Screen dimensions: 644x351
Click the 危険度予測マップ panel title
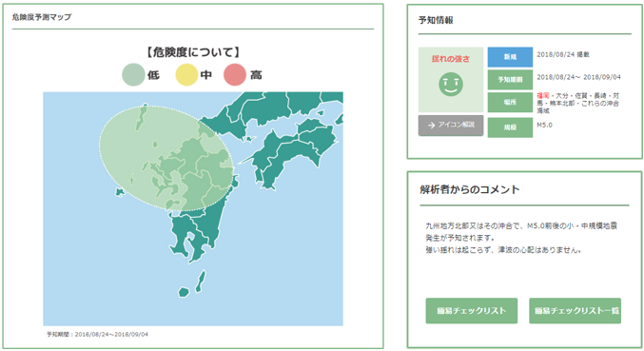(42, 17)
